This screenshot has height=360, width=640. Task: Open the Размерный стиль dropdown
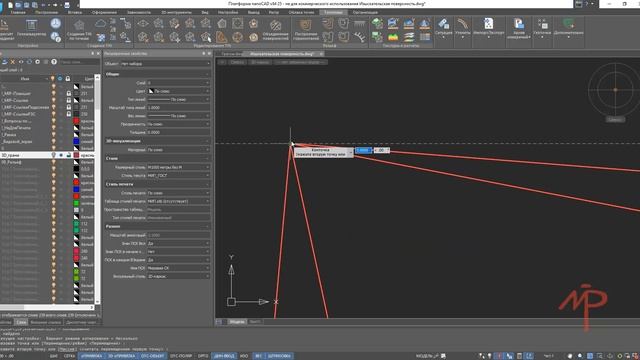pyautogui.click(x=178, y=167)
